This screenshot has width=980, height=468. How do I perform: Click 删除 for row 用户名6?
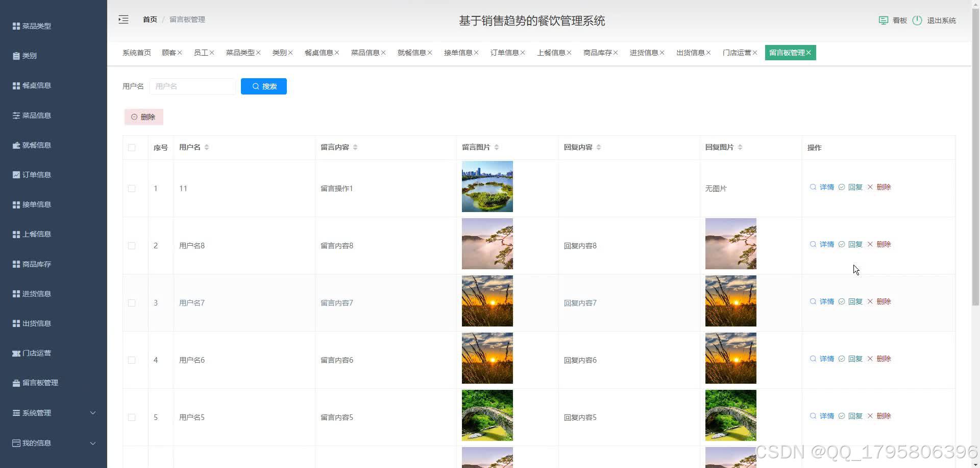click(879, 359)
